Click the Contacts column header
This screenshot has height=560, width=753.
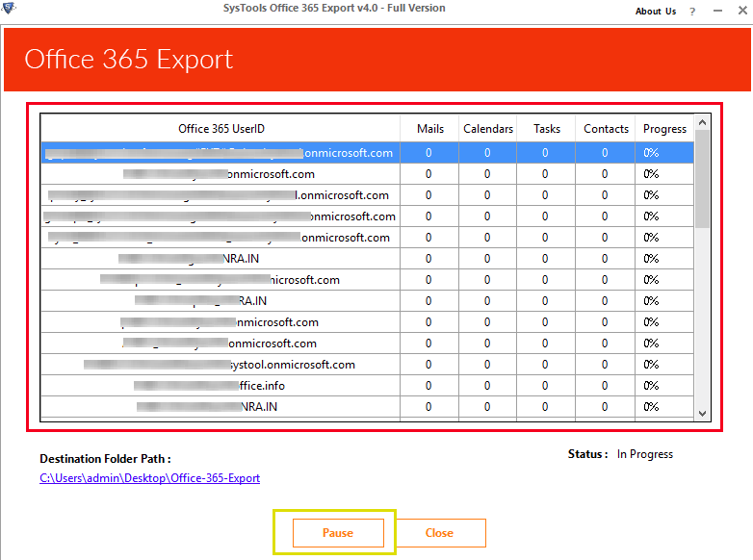click(606, 129)
